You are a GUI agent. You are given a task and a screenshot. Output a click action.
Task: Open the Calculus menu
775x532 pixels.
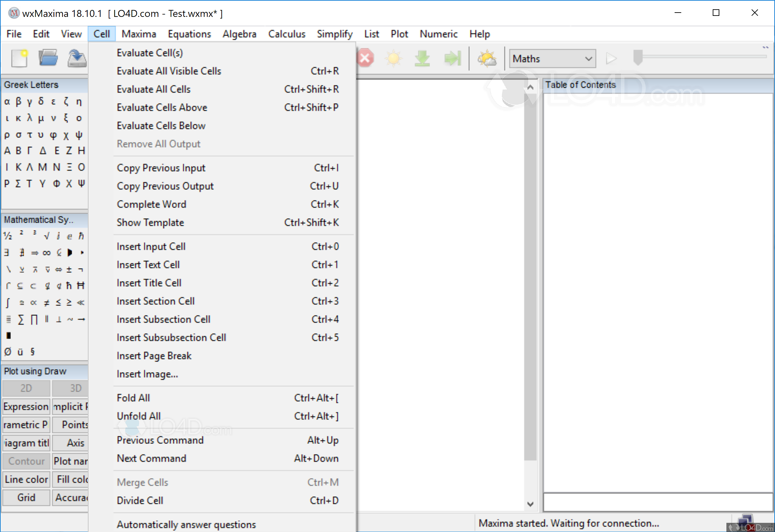(287, 34)
